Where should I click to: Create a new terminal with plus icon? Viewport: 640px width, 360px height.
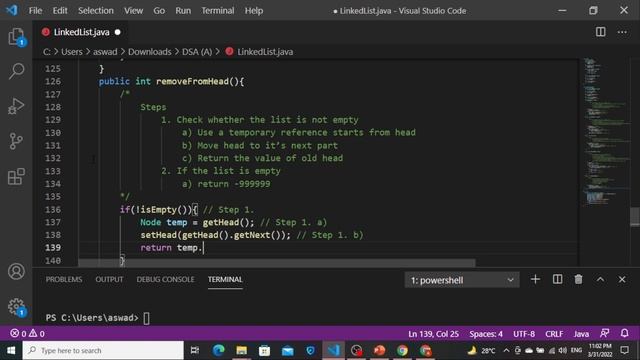(x=535, y=280)
